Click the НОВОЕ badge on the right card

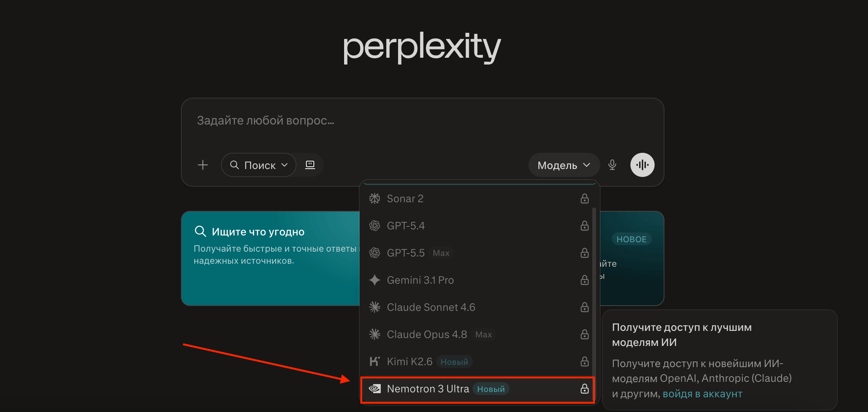tap(632, 239)
